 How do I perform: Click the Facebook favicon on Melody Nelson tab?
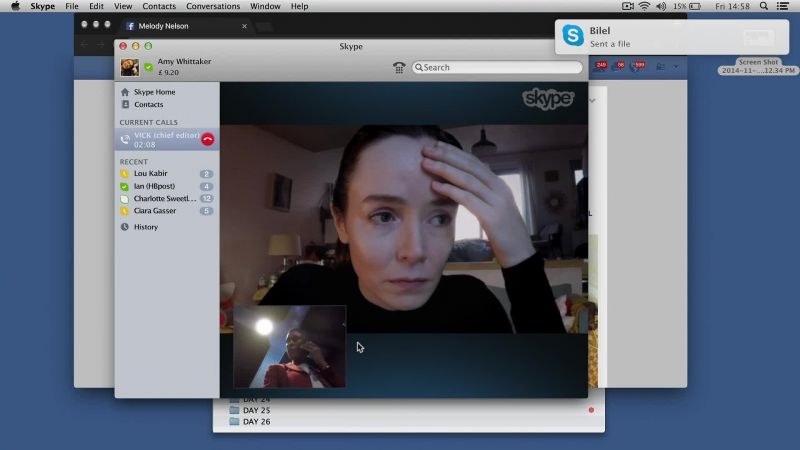130,26
